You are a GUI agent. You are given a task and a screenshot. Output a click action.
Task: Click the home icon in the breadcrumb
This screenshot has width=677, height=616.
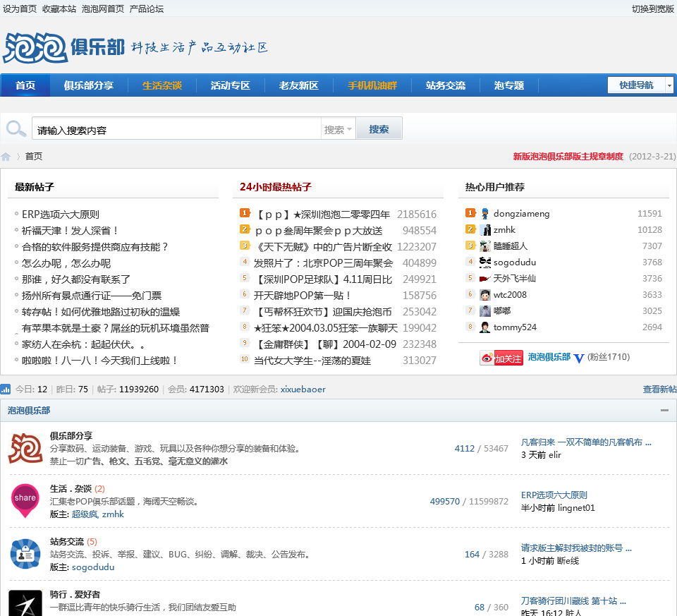pos(6,157)
